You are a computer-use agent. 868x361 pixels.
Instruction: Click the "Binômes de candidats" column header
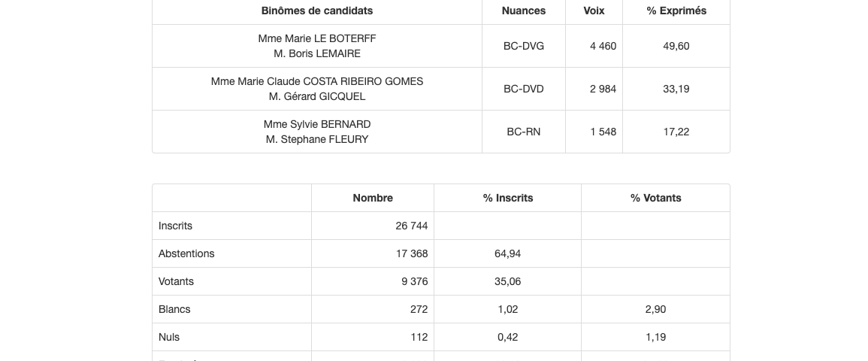tap(317, 11)
